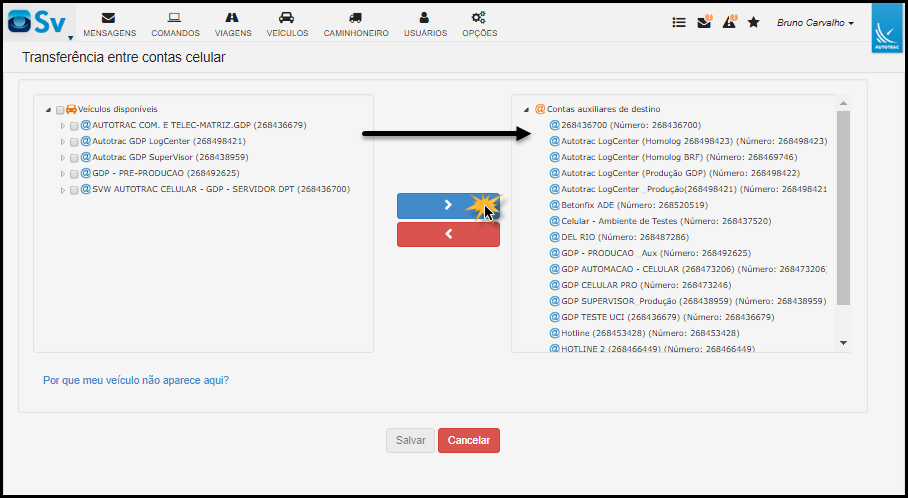
Task: Collapse the Veículos disponíveis tree root
Action: pos(49,109)
